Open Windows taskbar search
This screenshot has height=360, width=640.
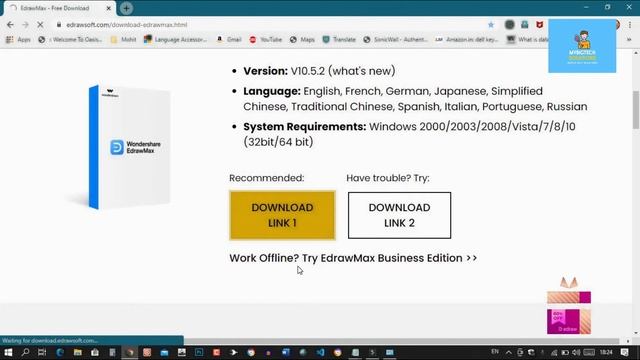[x=25, y=352]
